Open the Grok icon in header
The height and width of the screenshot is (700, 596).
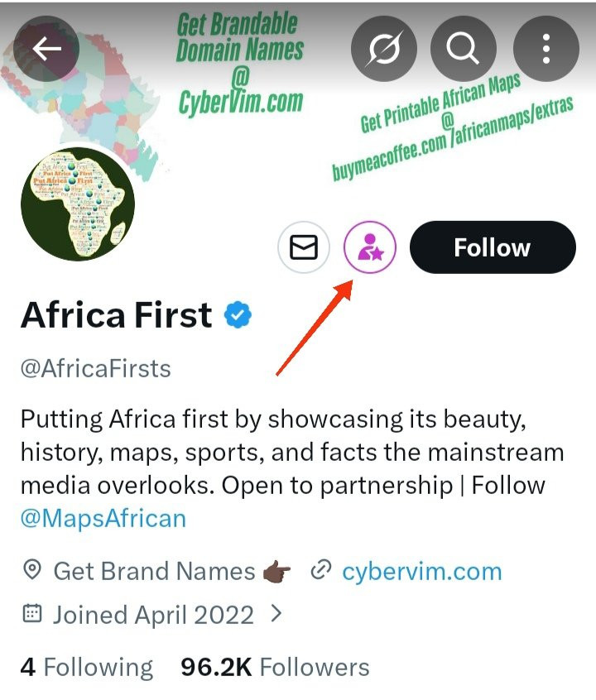point(383,49)
